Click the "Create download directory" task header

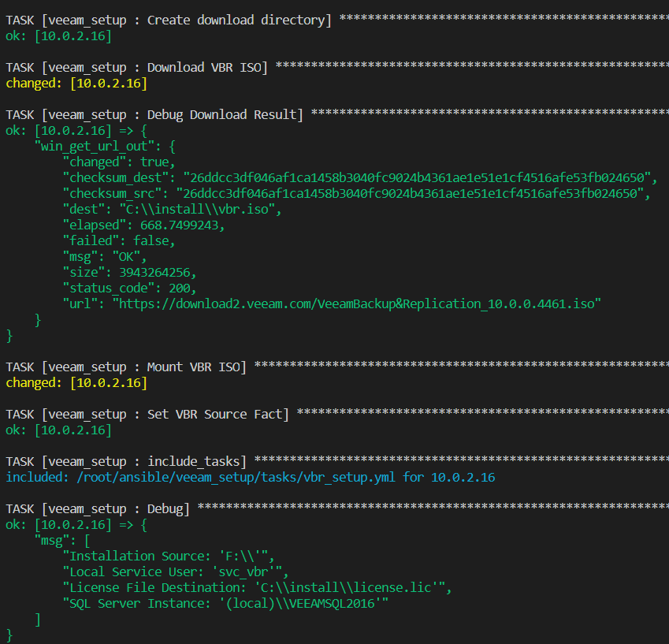pyautogui.click(x=169, y=20)
